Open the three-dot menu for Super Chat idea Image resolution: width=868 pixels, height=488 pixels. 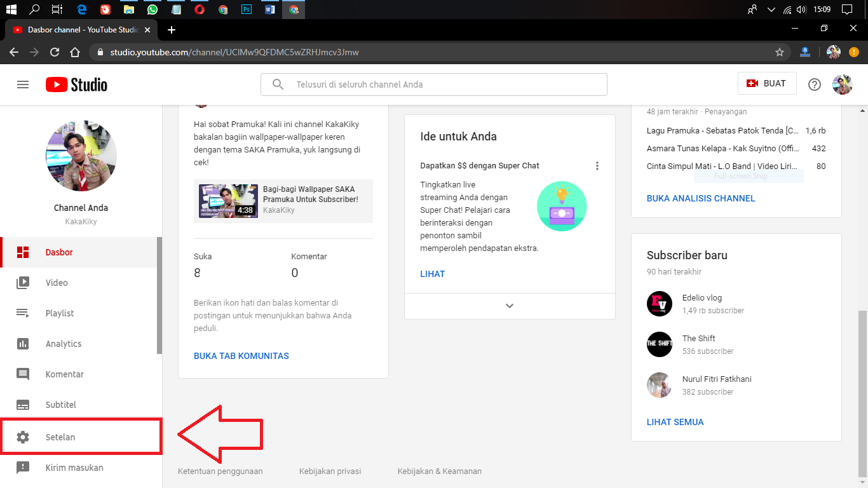597,166
